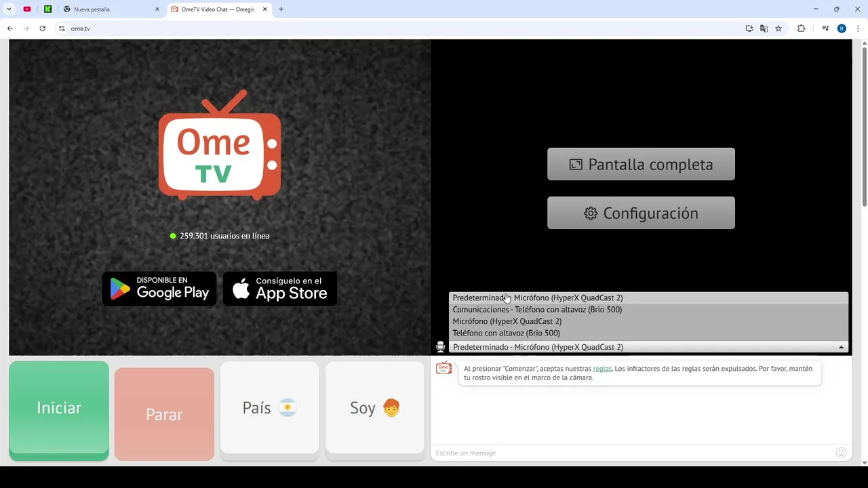The image size is (868, 488).
Task: Switch to the pinned green K tab
Action: (x=47, y=9)
